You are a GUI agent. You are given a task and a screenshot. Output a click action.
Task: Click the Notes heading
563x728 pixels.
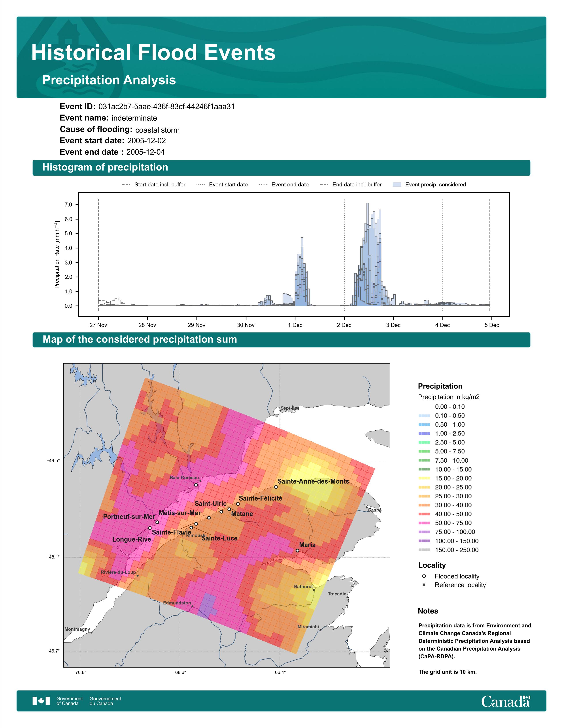pyautogui.click(x=428, y=611)
